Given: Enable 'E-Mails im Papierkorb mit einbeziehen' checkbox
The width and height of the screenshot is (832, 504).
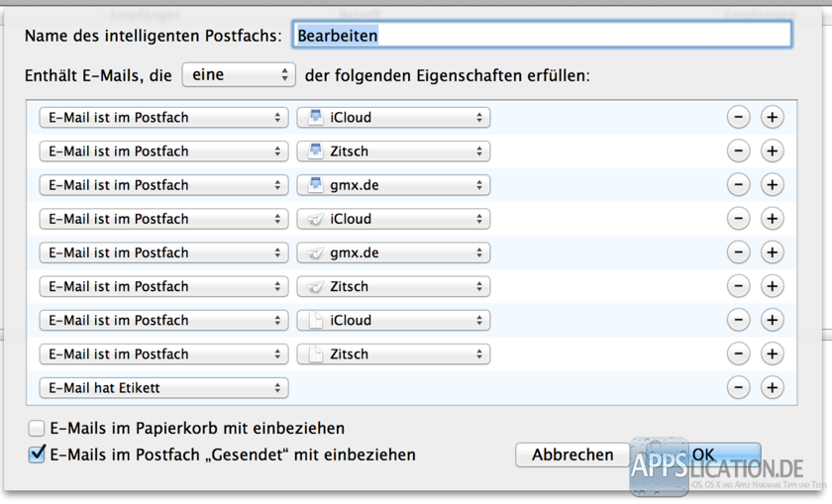Looking at the screenshot, I should pos(36,428).
